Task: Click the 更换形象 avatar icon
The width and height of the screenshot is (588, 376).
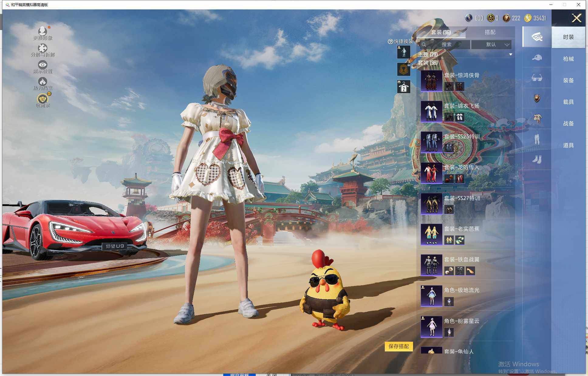Action: pyautogui.click(x=43, y=31)
